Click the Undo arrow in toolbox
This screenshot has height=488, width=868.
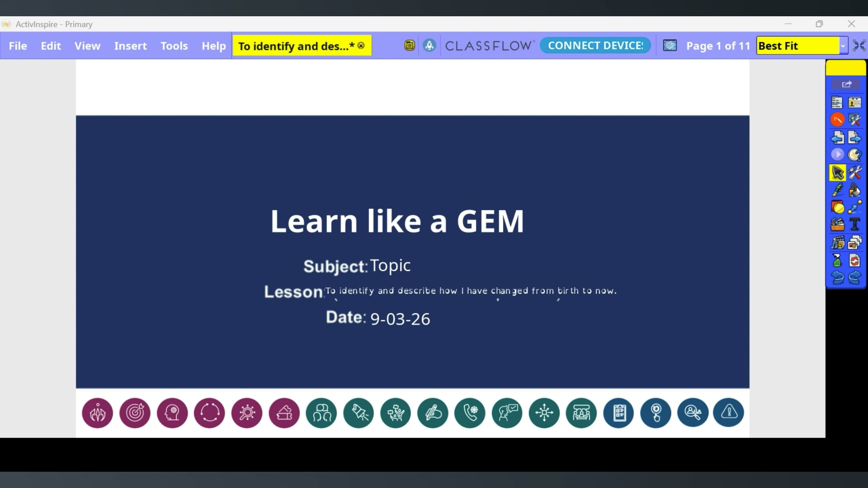point(837,278)
